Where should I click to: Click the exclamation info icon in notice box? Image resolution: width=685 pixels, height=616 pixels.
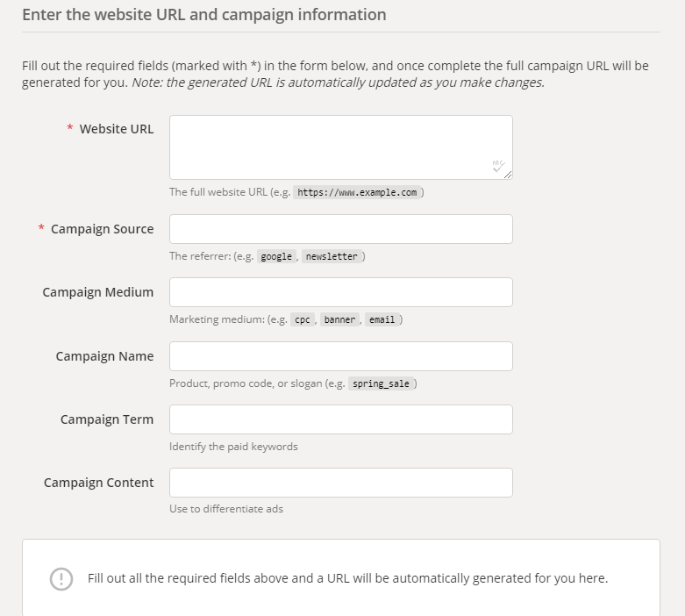pyautogui.click(x=61, y=579)
